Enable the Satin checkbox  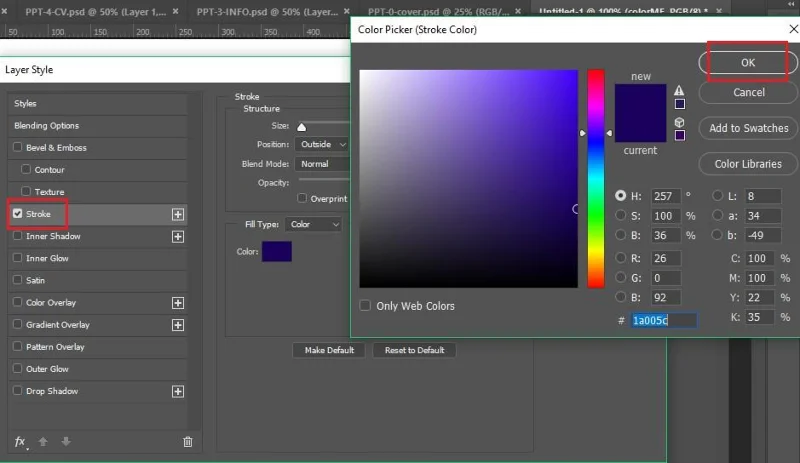point(18,280)
